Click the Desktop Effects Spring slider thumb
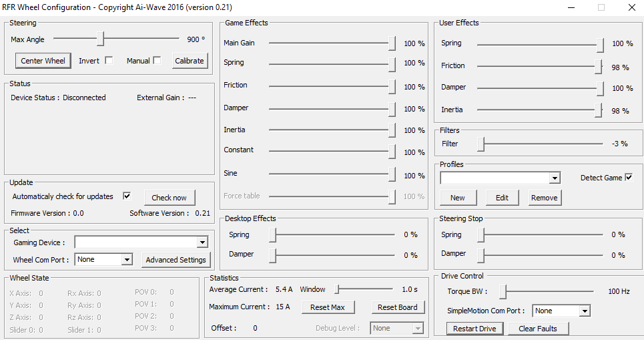Image resolution: width=644 pixels, height=340 pixels. (272, 235)
